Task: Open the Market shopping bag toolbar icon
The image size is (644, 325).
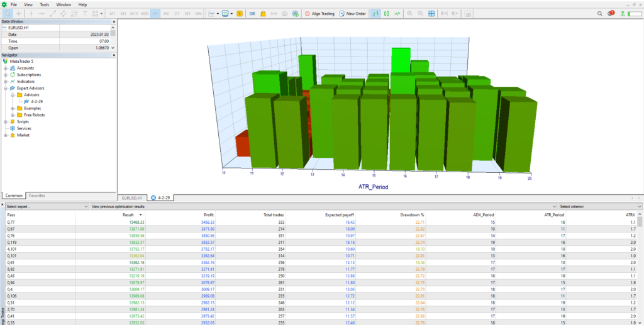Action: click(264, 13)
